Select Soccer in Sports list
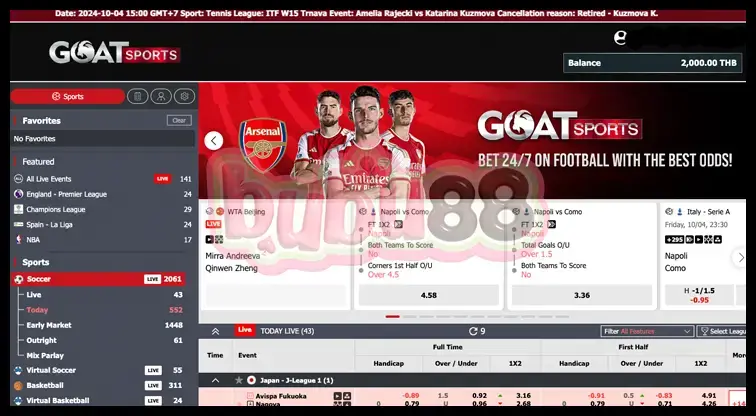 98,279
